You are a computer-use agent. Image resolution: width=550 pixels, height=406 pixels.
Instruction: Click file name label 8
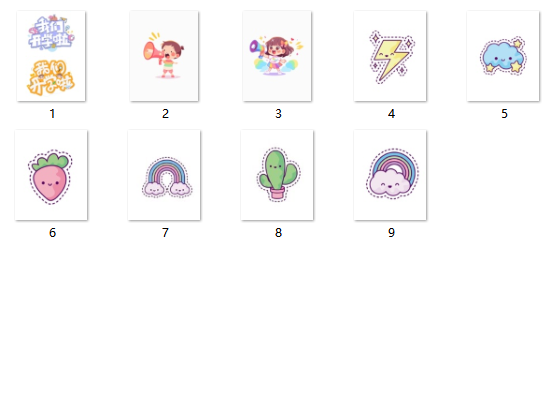click(x=278, y=233)
